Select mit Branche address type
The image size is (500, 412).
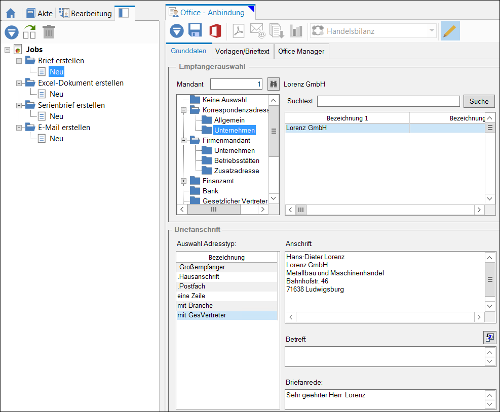pyautogui.click(x=227, y=306)
